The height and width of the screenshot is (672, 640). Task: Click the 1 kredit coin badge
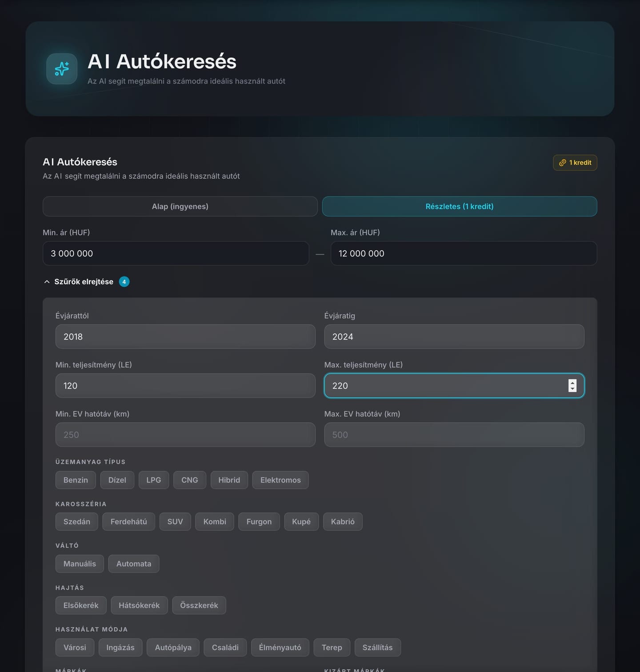[575, 163]
